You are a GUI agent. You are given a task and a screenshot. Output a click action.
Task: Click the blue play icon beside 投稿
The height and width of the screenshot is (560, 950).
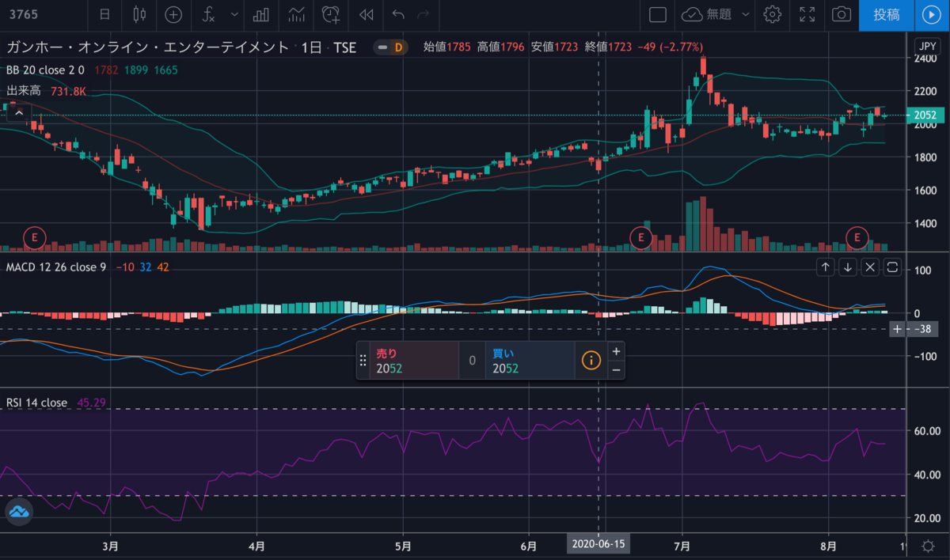coord(931,14)
